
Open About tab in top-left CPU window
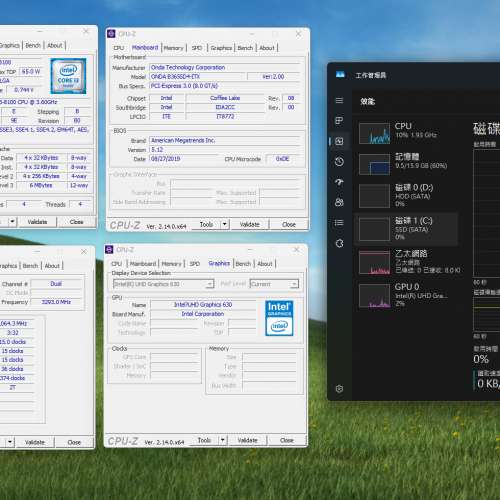pos(55,45)
